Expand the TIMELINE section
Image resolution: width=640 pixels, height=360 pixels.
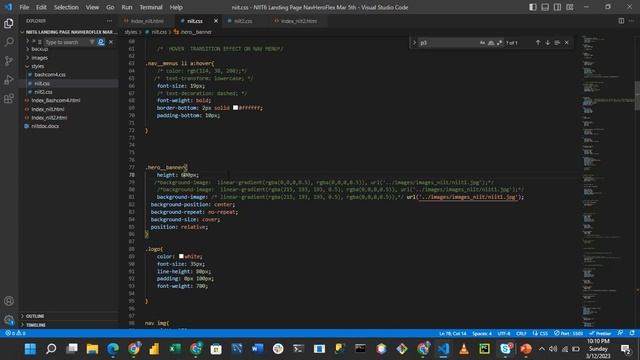(36, 325)
